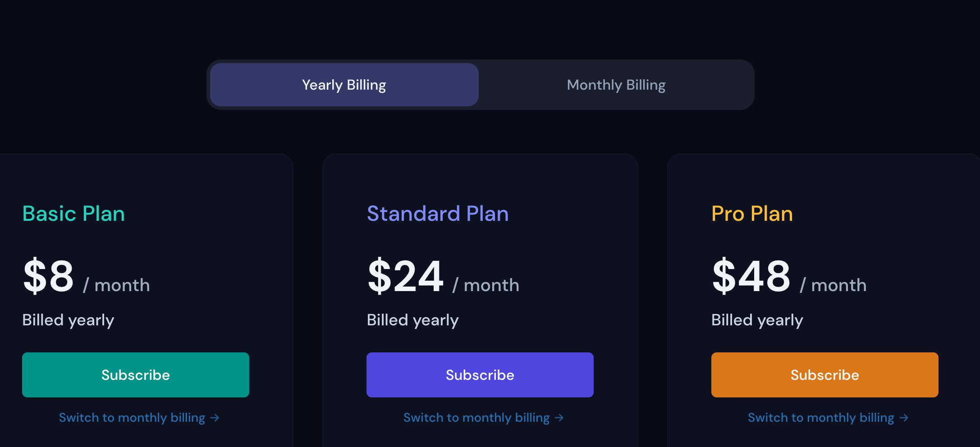The width and height of the screenshot is (980, 447).
Task: Click the $24 price on Standard Plan
Action: point(405,276)
